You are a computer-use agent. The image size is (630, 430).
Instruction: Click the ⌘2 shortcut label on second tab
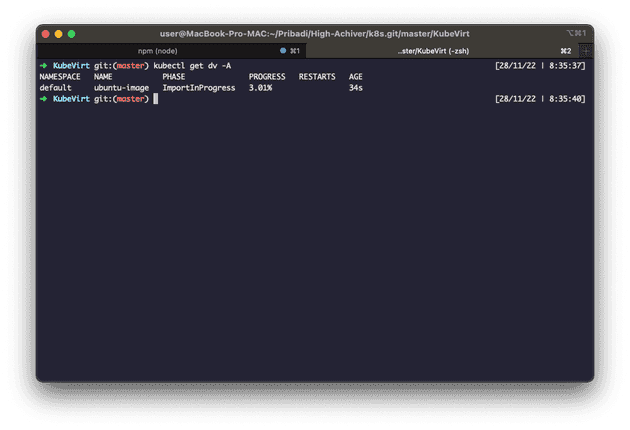point(565,50)
